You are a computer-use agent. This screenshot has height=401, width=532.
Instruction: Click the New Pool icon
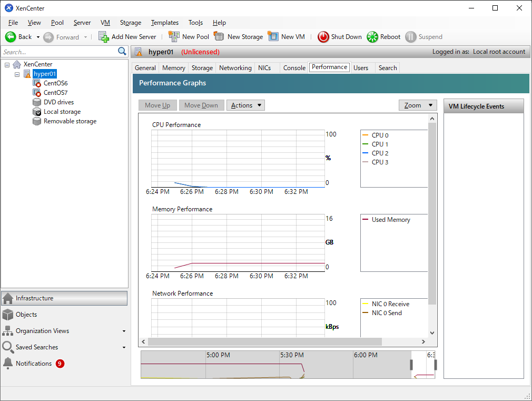coord(174,37)
